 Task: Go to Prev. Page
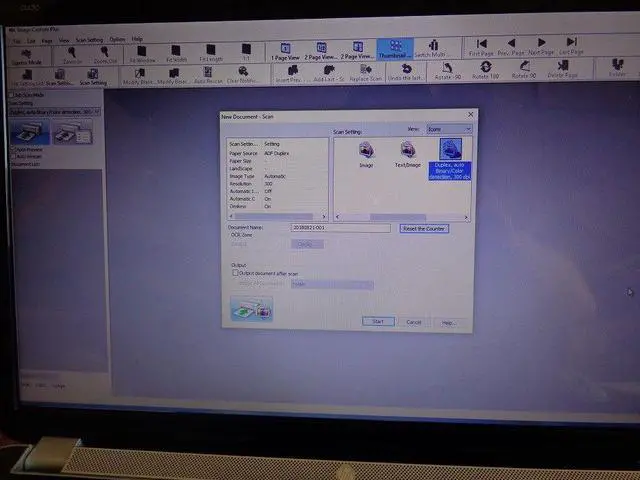(511, 47)
